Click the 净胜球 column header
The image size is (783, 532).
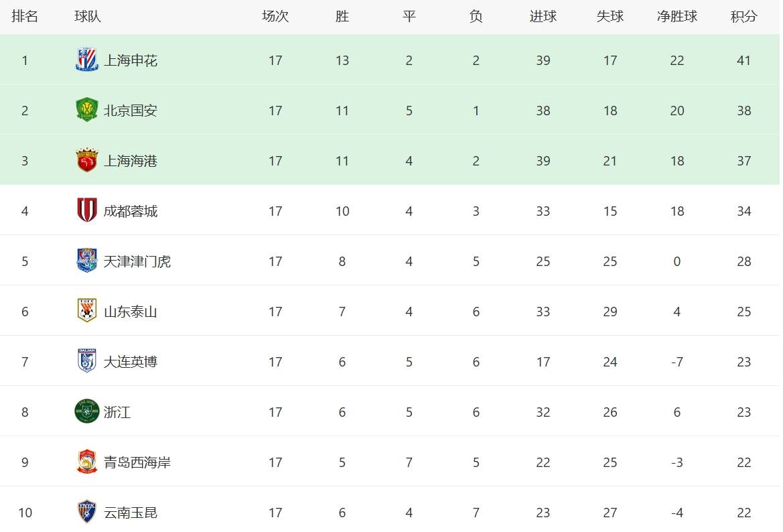[x=677, y=17]
